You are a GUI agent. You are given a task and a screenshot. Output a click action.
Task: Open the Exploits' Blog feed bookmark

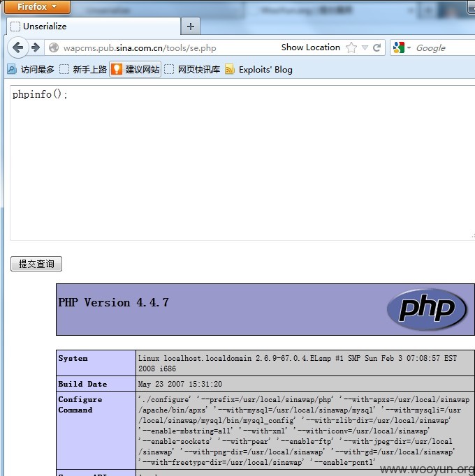pos(258,70)
